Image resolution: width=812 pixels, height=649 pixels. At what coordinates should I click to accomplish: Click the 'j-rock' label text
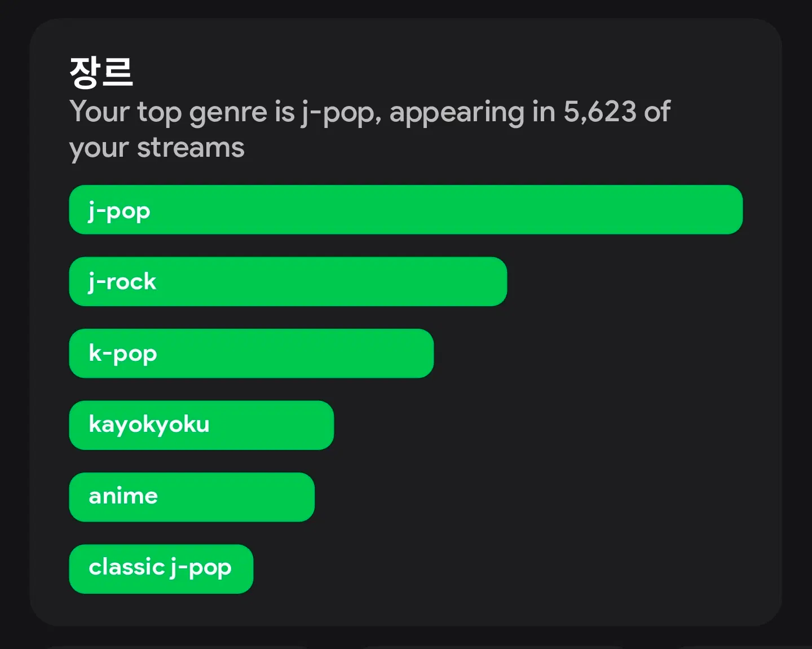[x=122, y=281]
